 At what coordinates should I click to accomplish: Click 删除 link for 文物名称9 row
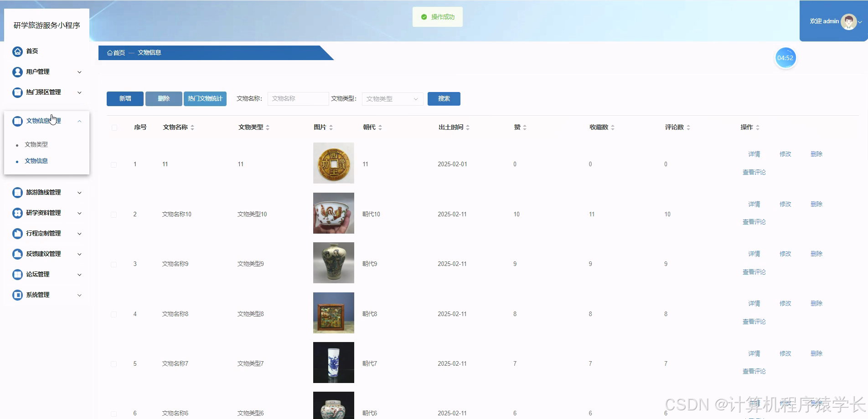(x=816, y=254)
